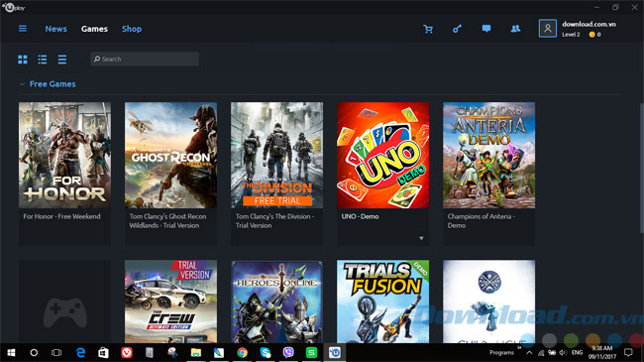644x362 pixels.
Task: Click the user profile avatar
Action: [x=548, y=29]
